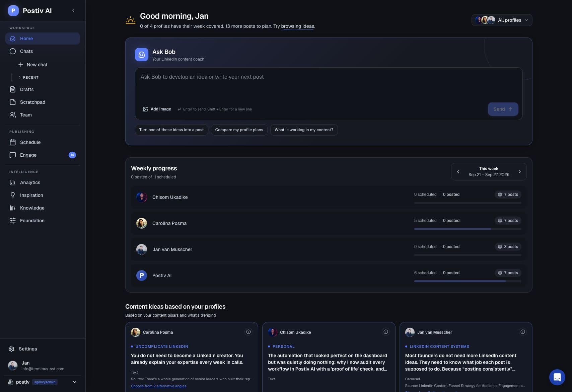
Task: Click Choose from 2 alternative angles link
Action: pyautogui.click(x=158, y=386)
